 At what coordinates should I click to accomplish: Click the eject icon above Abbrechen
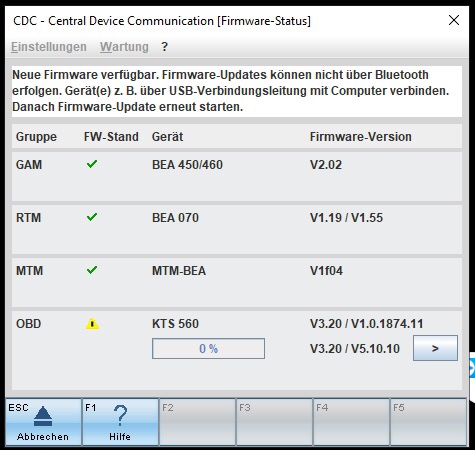click(x=43, y=416)
